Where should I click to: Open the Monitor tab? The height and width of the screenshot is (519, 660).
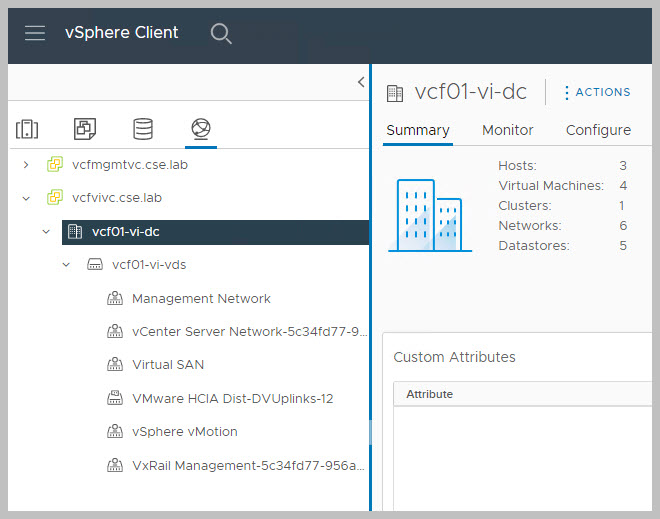click(507, 130)
